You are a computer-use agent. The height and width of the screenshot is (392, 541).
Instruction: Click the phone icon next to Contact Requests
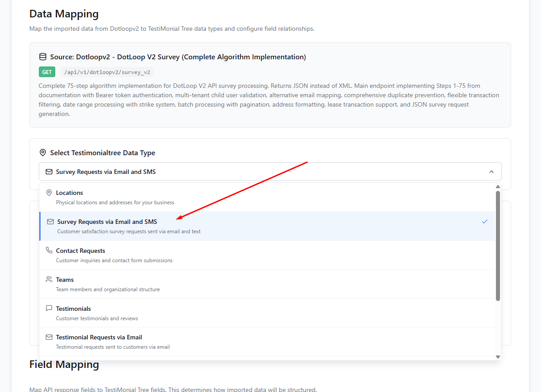pyautogui.click(x=49, y=251)
